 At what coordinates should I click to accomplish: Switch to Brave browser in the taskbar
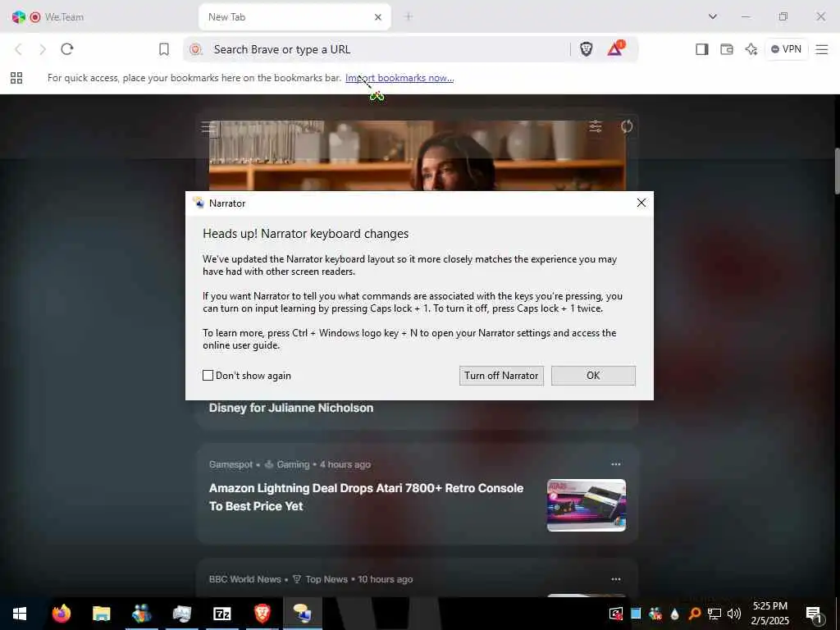pyautogui.click(x=262, y=614)
